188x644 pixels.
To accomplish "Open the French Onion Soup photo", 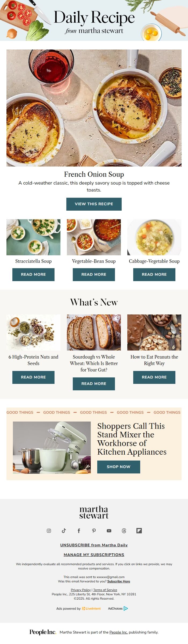I will pos(94,108).
